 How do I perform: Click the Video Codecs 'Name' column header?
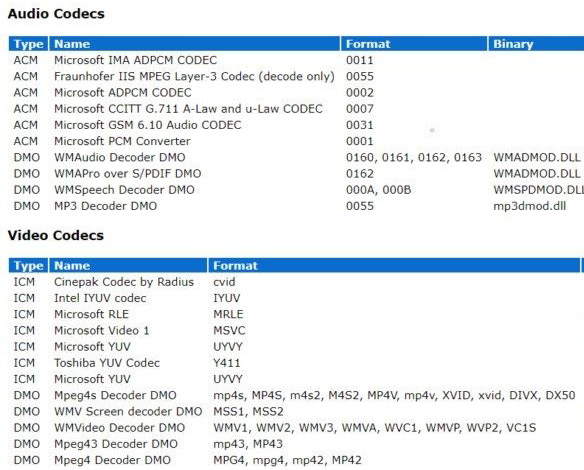click(x=128, y=266)
